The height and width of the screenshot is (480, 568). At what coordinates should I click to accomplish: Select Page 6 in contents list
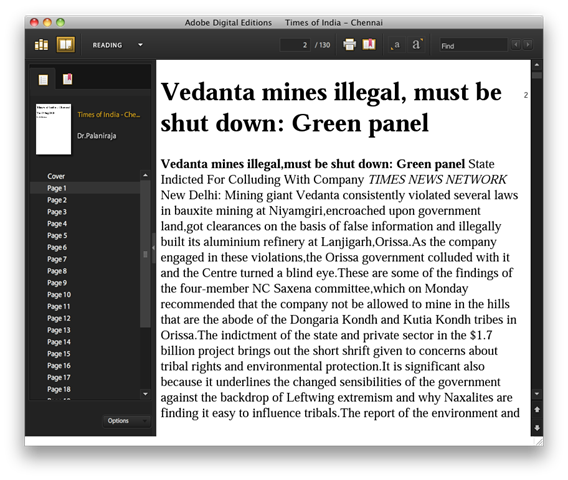coord(85,247)
